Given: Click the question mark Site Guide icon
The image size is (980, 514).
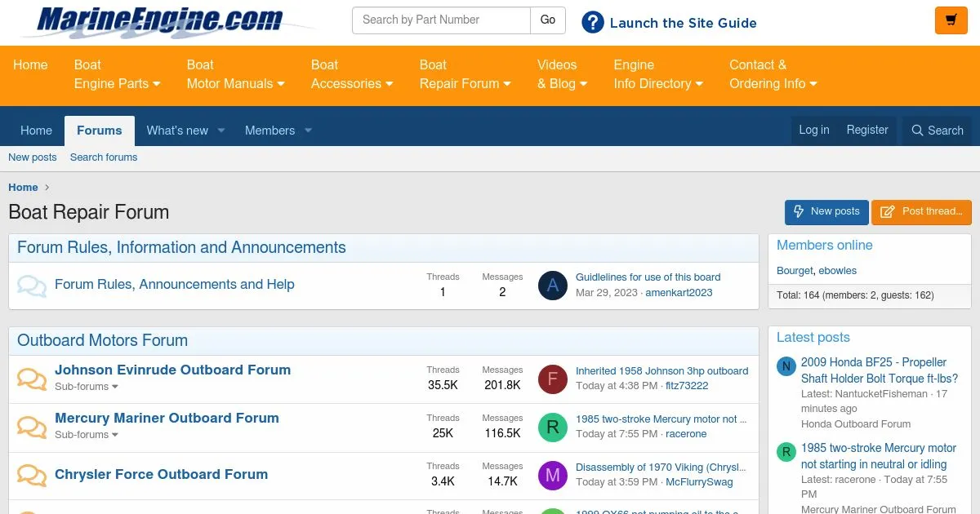Looking at the screenshot, I should tap(593, 23).
